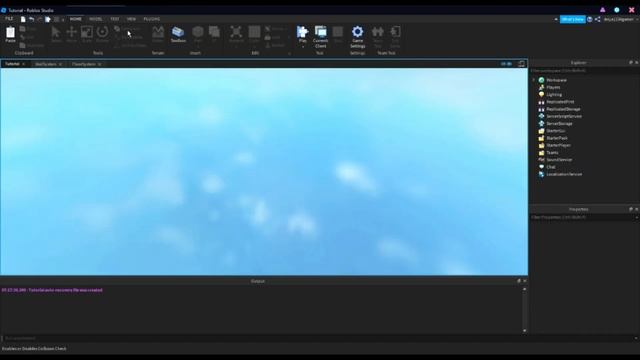Select Chat in Explorer
This screenshot has height=360, width=640.
[x=550, y=167]
